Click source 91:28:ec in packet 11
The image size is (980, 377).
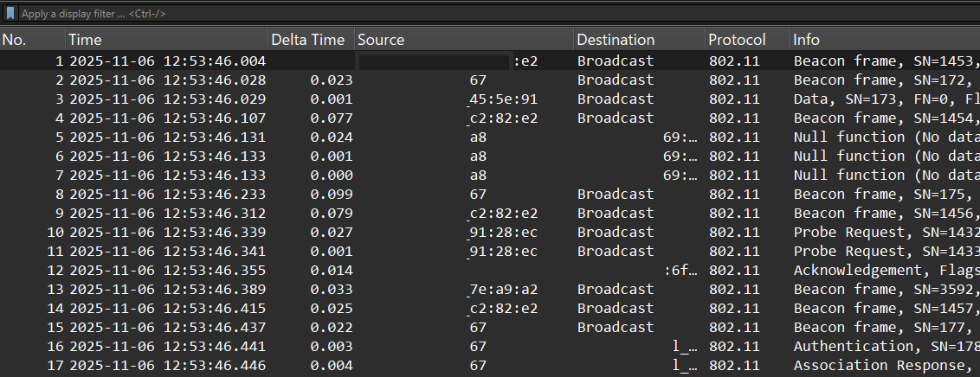coord(504,252)
